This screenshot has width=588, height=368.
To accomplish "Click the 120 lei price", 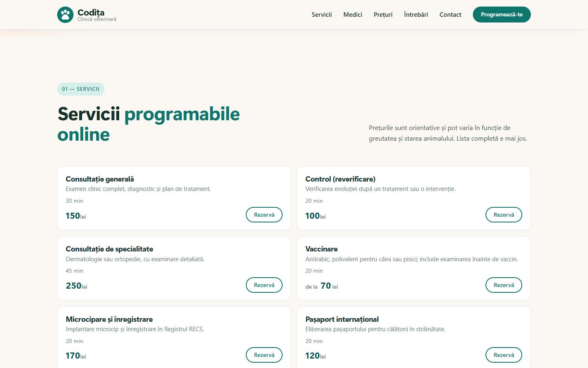I will (x=316, y=356).
